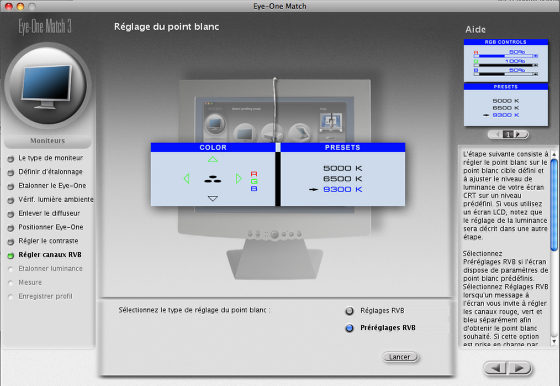Click the 9300 K preset in PRESETS panel
The image size is (560, 386).
coord(342,189)
